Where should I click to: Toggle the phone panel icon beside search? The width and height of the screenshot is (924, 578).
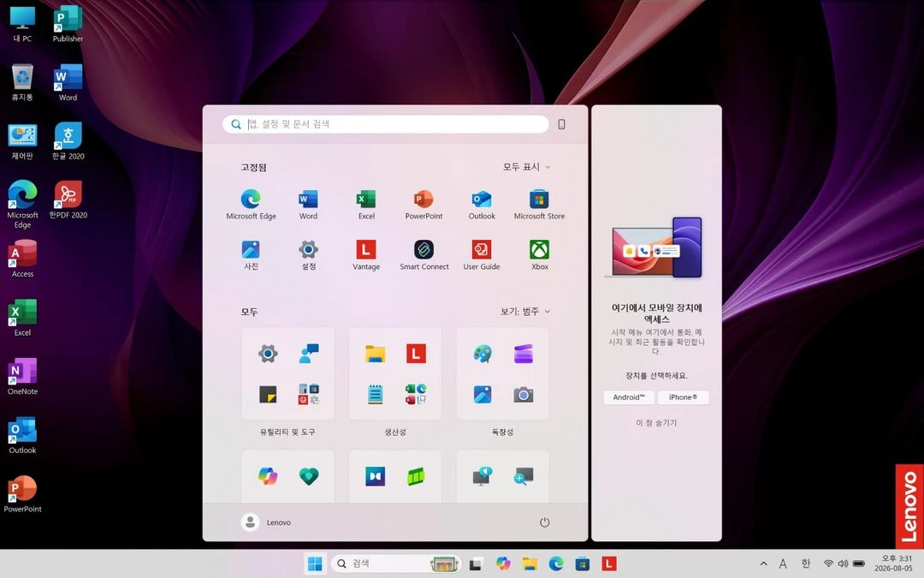click(561, 124)
